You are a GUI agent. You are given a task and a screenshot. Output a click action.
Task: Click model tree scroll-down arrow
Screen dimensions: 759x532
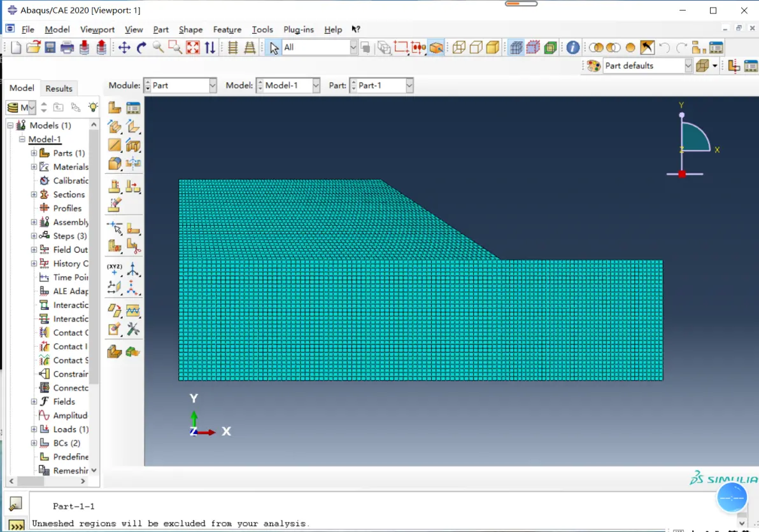94,470
